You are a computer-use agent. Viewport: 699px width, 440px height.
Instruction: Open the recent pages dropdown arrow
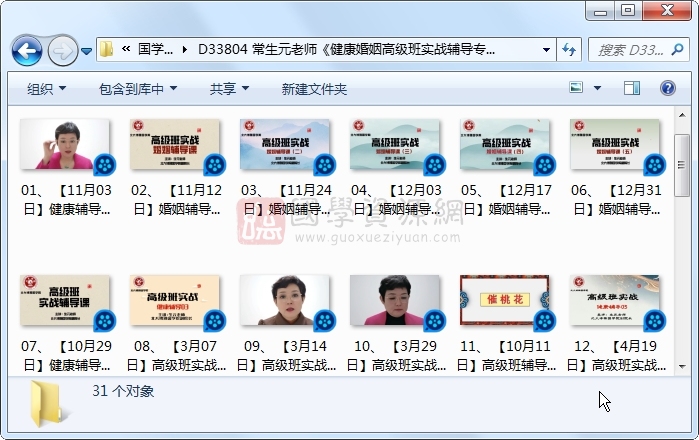point(86,51)
